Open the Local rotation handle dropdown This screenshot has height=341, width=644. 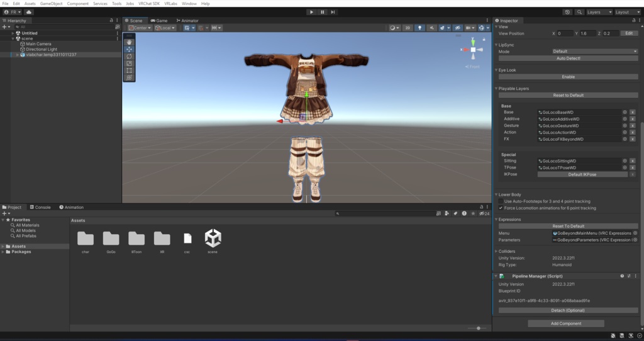165,28
